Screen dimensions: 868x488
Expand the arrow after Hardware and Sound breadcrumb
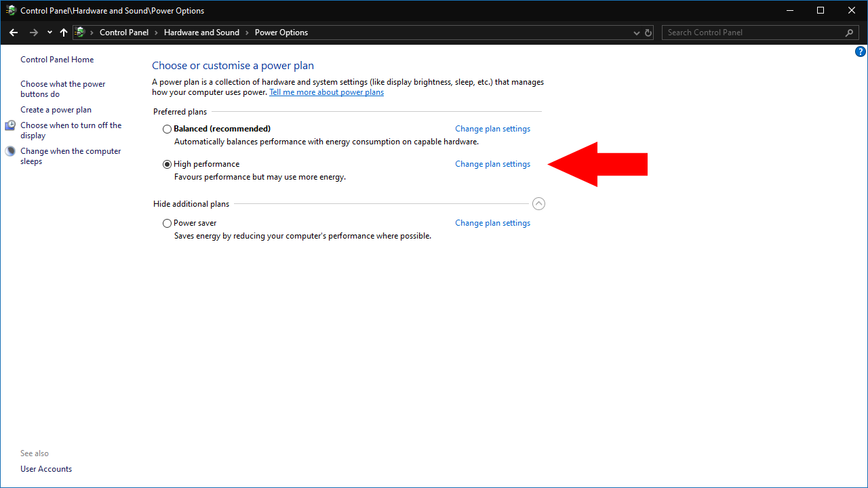tap(247, 33)
